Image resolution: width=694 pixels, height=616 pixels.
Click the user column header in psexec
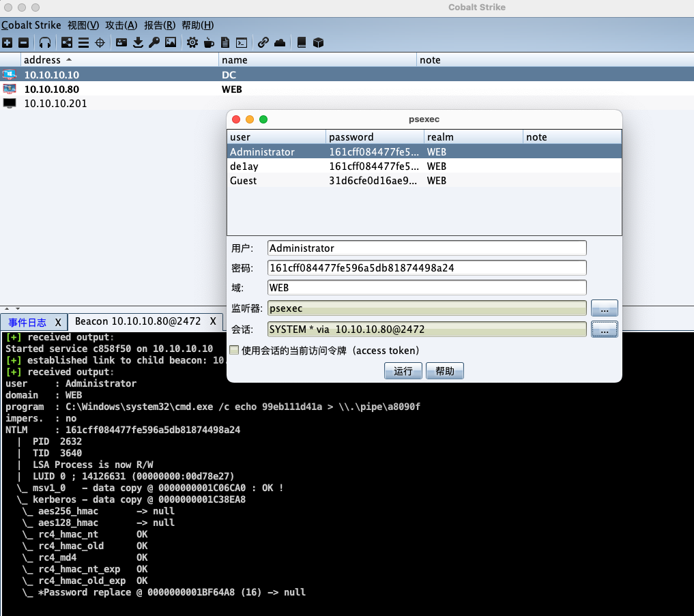(x=276, y=136)
